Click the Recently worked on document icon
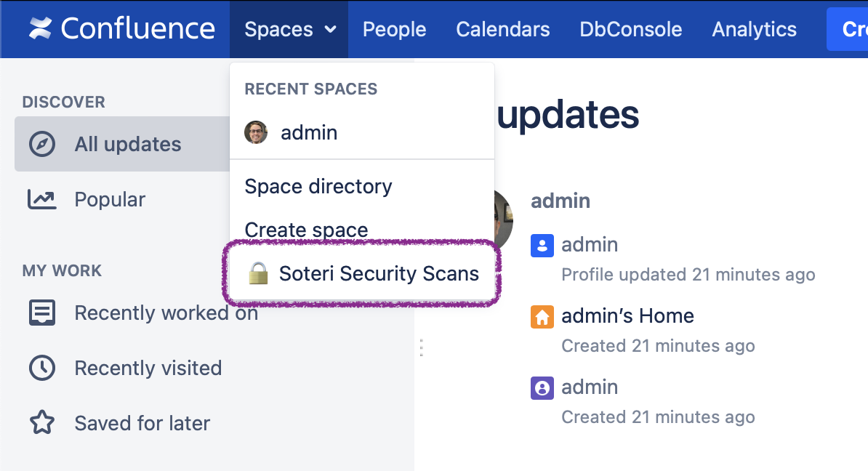 pyautogui.click(x=42, y=313)
